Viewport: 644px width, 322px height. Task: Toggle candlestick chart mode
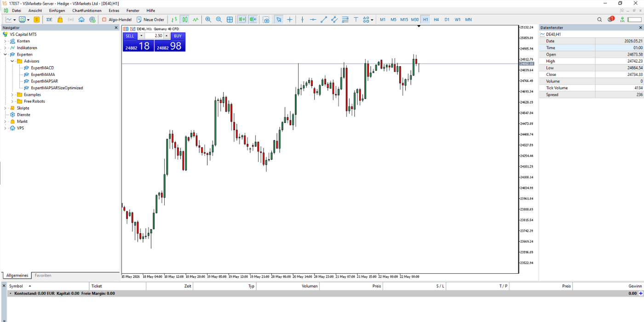[x=185, y=20]
